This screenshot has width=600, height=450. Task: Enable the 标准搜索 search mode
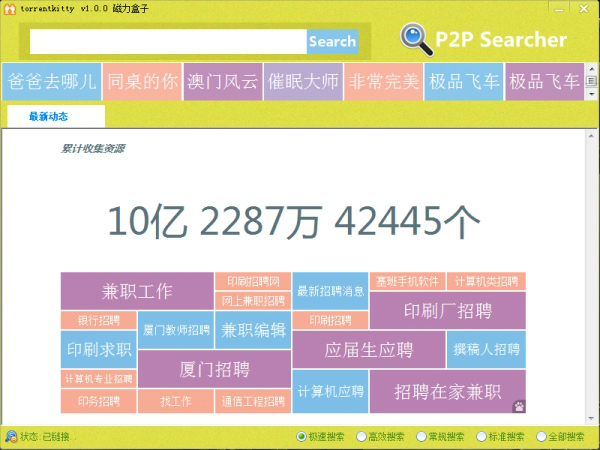pos(482,437)
